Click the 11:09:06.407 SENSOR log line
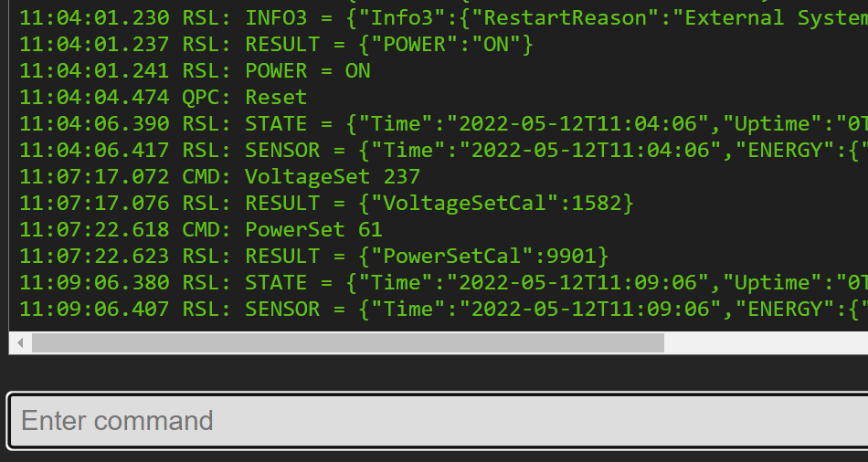868x462 pixels. click(x=439, y=309)
